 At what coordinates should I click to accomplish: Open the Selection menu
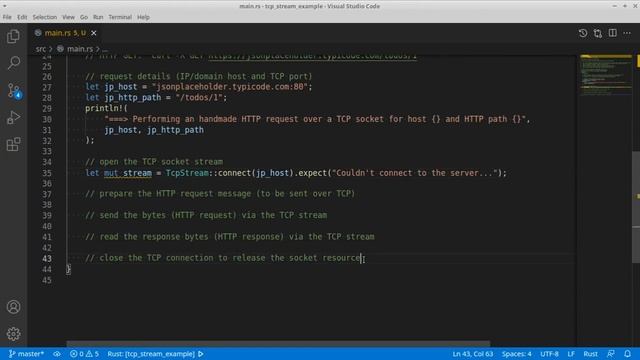pos(44,17)
